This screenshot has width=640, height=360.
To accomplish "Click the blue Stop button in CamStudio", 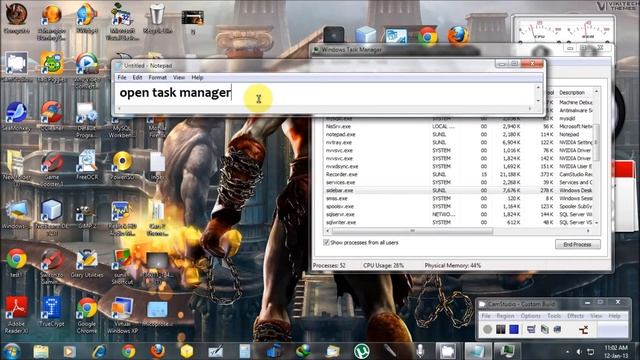I will [x=514, y=329].
